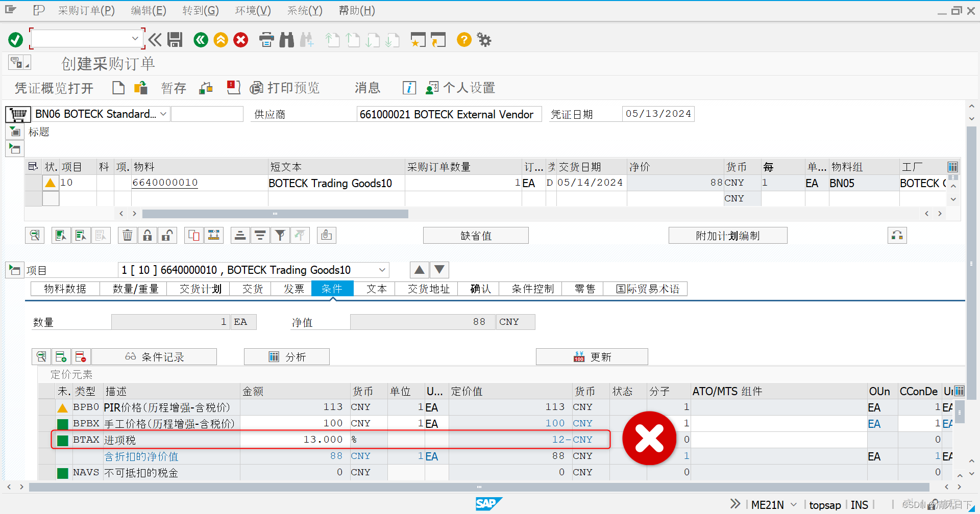The image size is (980, 514).
Task: Click the Find binoculars icon
Action: pos(287,40)
